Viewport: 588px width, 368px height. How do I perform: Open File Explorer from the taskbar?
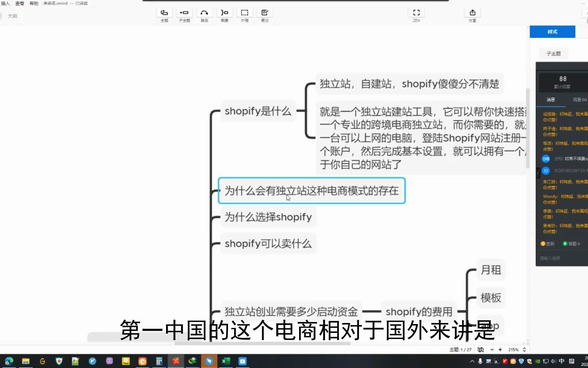26,361
